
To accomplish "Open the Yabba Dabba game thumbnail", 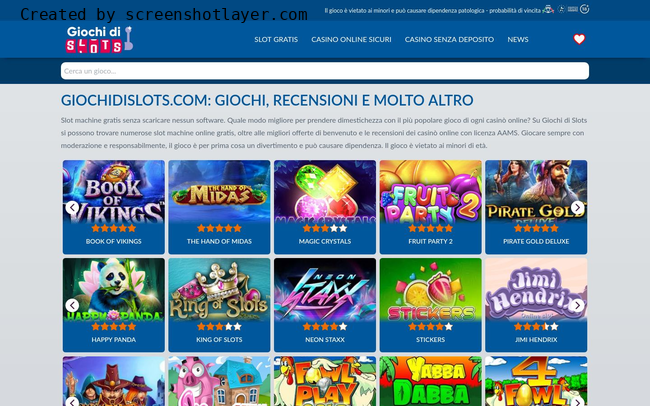I will (x=431, y=381).
